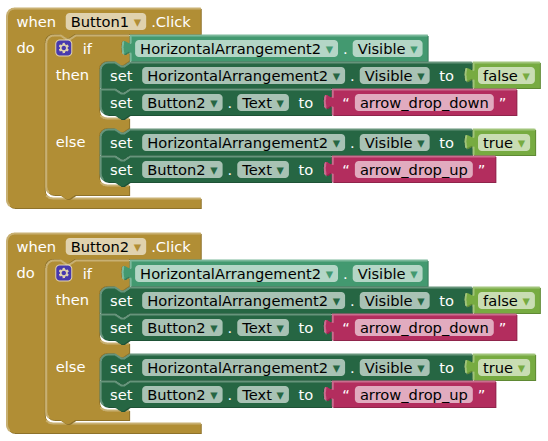Open HorizontalArrangement2 dropdown in Button1 then set block
This screenshot has width=548, height=441.
pyautogui.click(x=243, y=76)
